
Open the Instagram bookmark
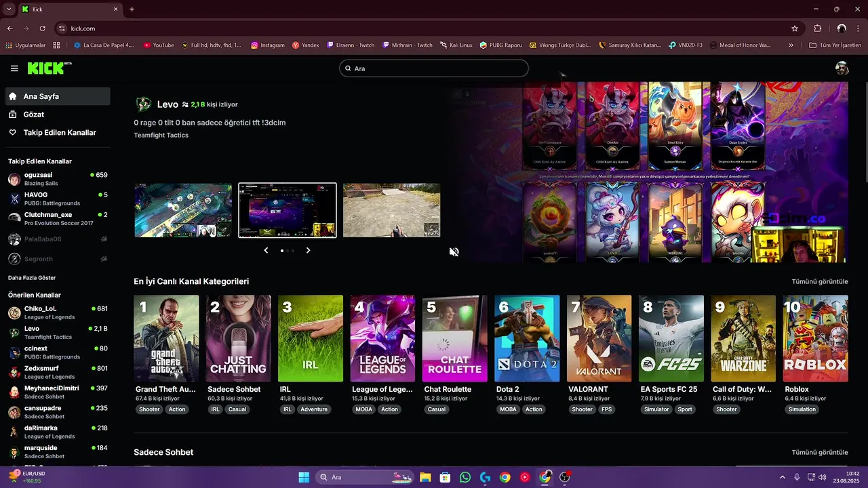point(268,45)
